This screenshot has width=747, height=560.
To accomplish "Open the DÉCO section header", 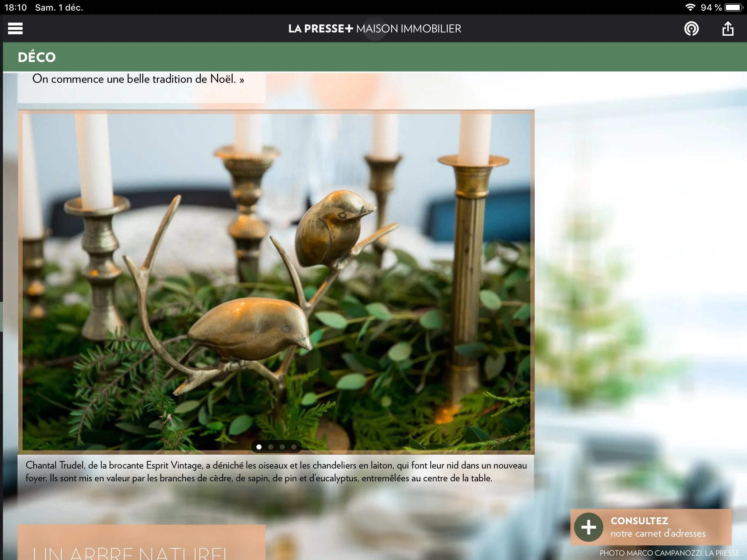I will point(37,57).
